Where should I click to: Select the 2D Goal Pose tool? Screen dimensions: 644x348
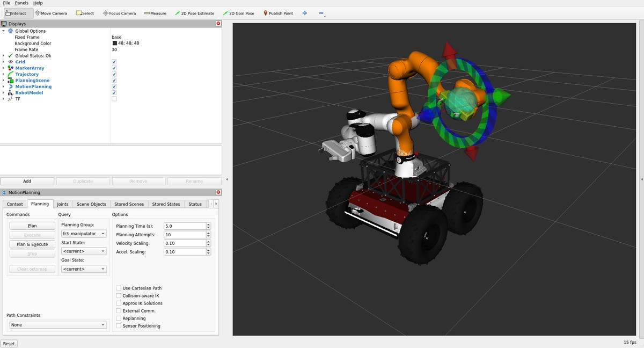pos(238,13)
